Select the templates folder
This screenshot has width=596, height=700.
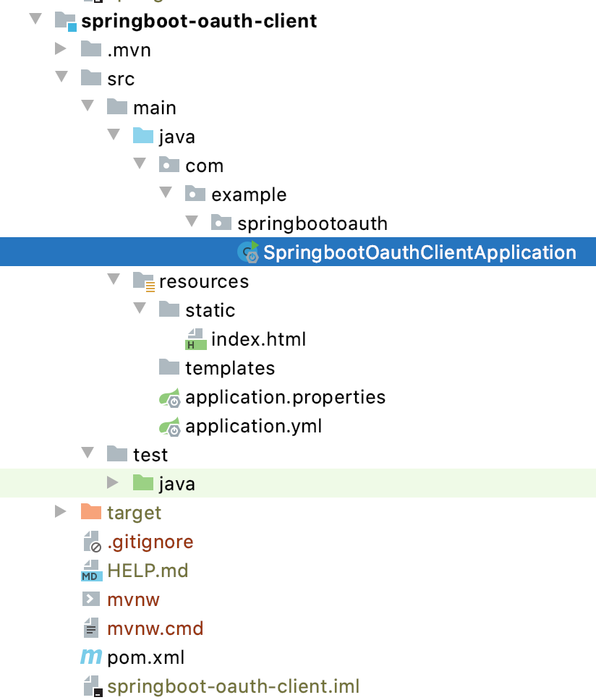point(230,368)
